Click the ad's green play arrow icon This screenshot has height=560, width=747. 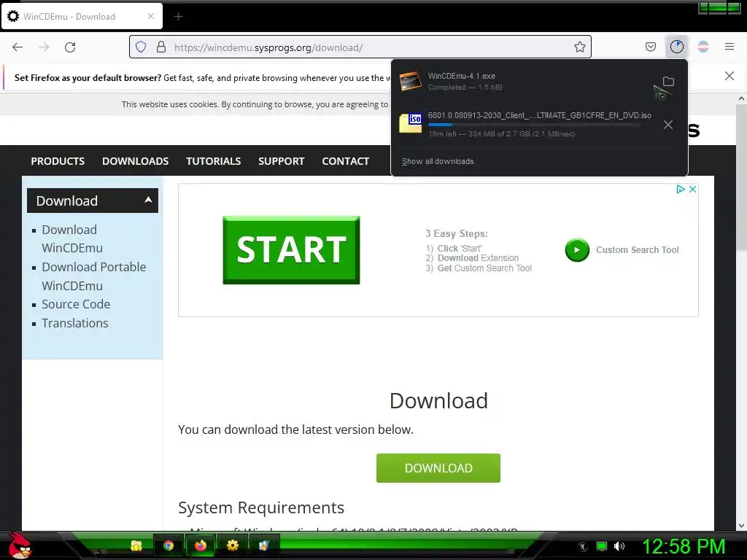577,250
